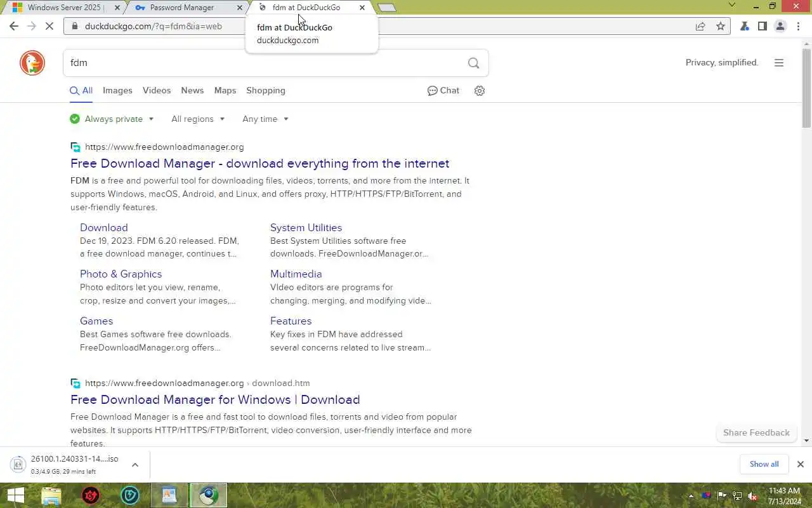Show hidden system tray icons

691,496
